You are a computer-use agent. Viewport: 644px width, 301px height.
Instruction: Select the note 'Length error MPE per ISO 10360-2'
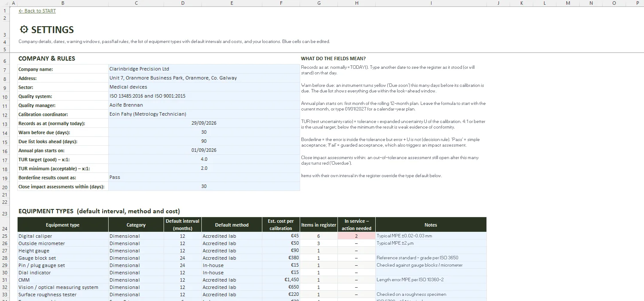click(431, 280)
